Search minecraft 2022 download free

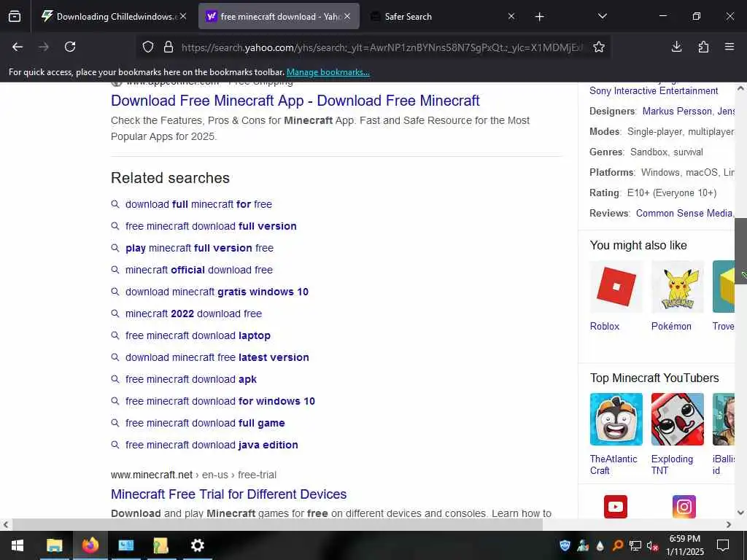pyautogui.click(x=193, y=314)
